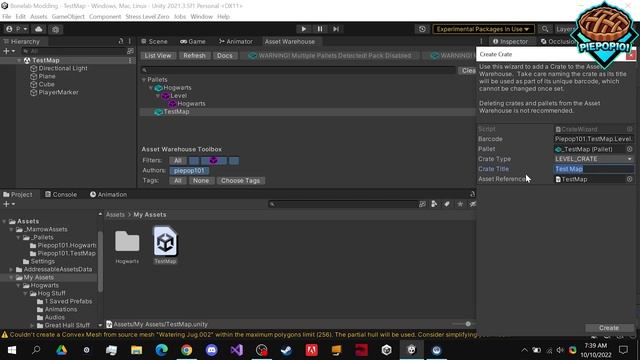Open the Crate Type LEVEL_CRATE dropdown
640x360 pixels.
tap(593, 159)
